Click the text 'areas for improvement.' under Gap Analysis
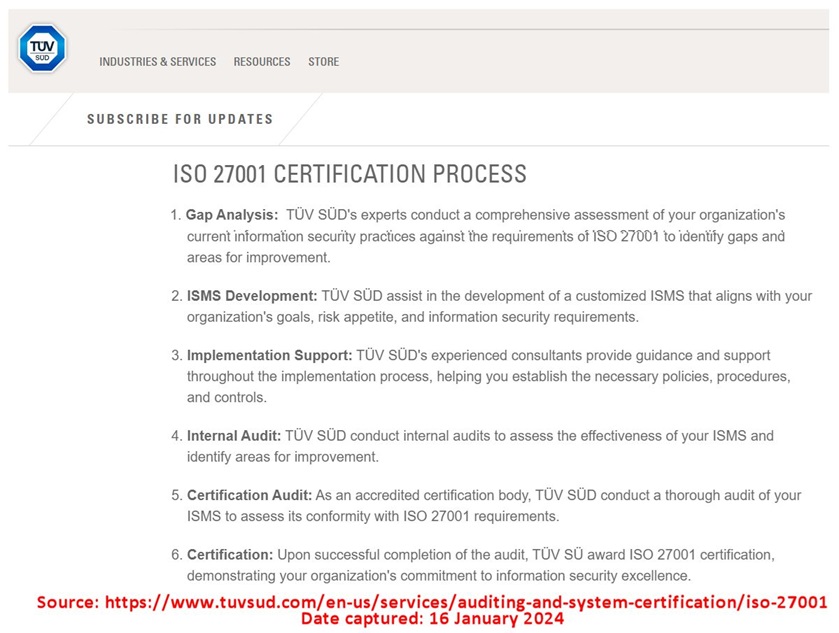Image resolution: width=839 pixels, height=633 pixels. (259, 257)
